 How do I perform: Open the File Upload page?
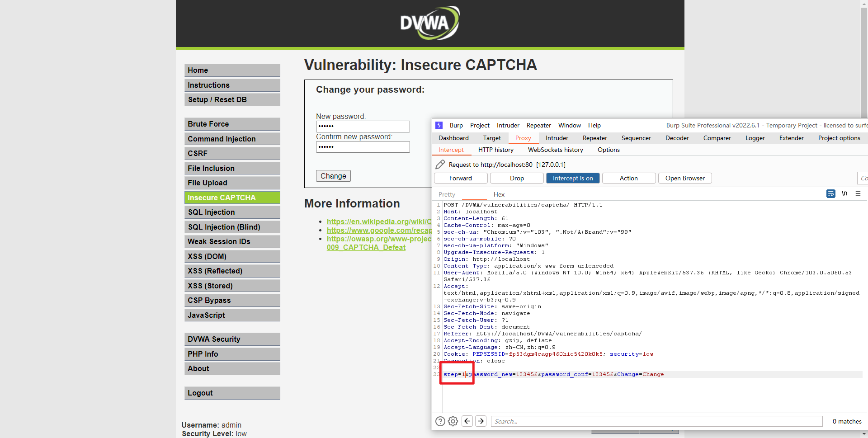point(232,183)
